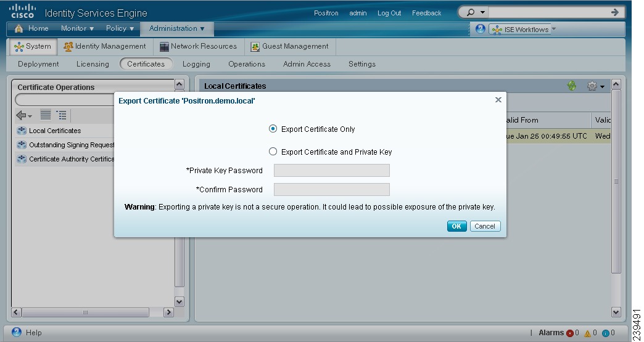Click the Certificate Operations search field
The height and width of the screenshot is (342, 644).
[65, 100]
